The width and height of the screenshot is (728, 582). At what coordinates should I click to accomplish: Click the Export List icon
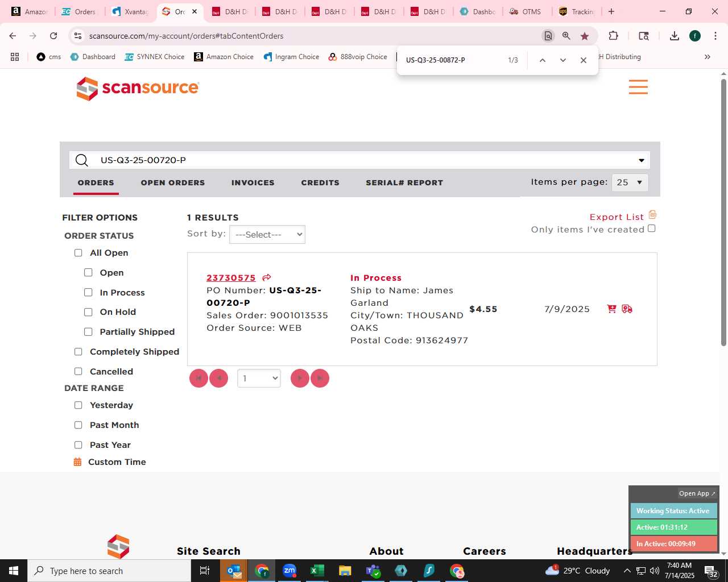652,215
